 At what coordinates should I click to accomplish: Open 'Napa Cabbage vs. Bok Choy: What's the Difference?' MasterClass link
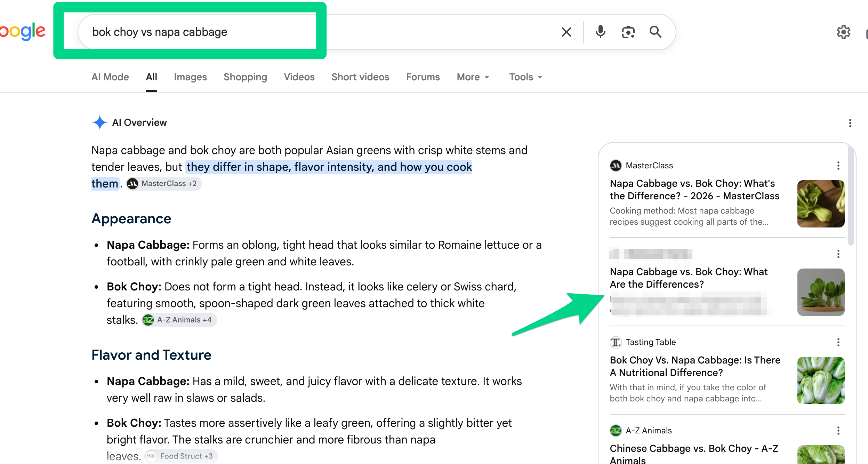click(x=694, y=190)
